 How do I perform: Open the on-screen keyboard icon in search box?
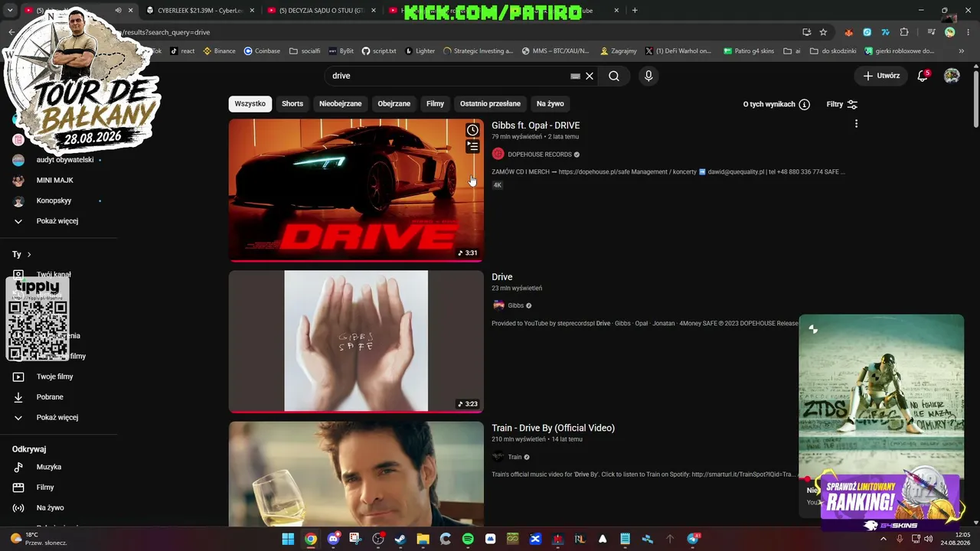pyautogui.click(x=576, y=77)
